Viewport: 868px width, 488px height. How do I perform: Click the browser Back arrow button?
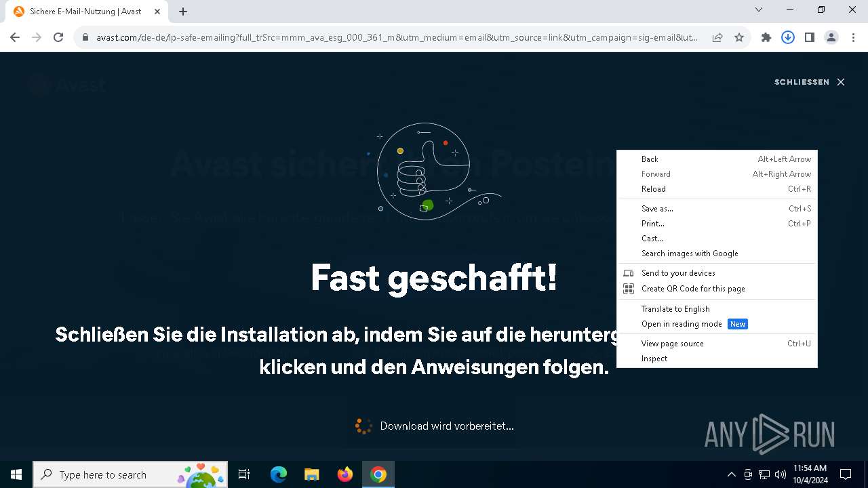(x=15, y=38)
